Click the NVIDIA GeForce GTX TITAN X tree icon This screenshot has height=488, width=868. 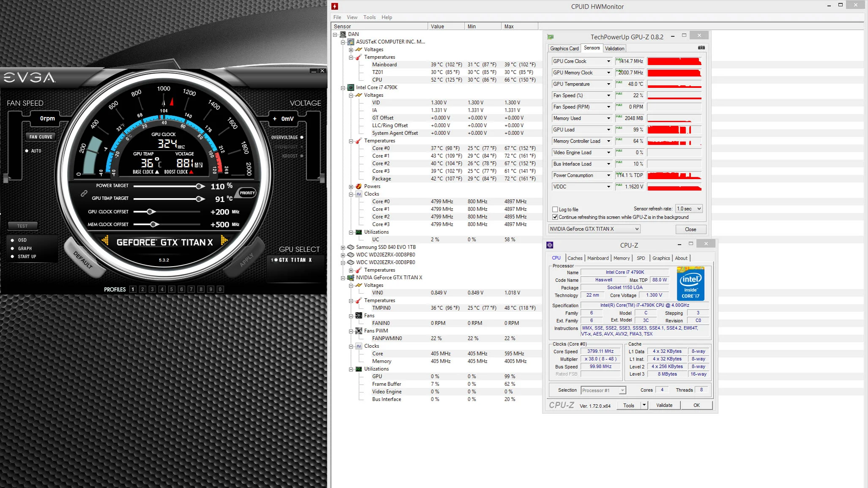[x=350, y=278]
